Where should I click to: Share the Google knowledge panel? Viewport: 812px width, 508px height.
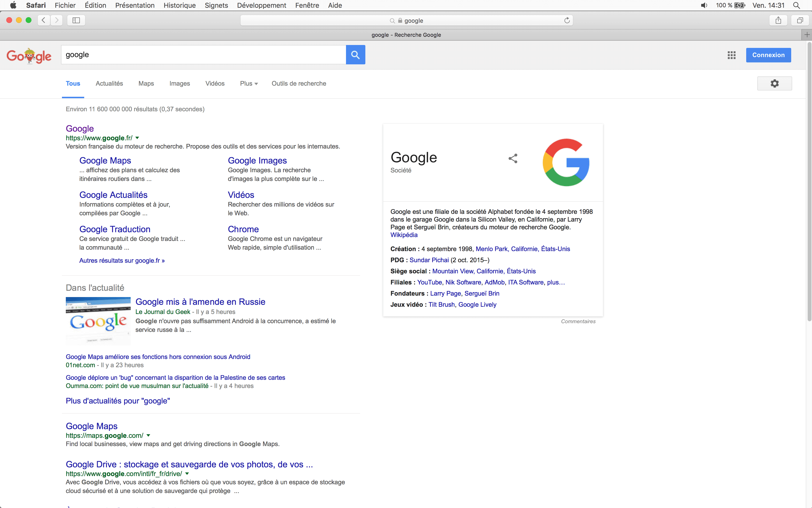pyautogui.click(x=513, y=158)
